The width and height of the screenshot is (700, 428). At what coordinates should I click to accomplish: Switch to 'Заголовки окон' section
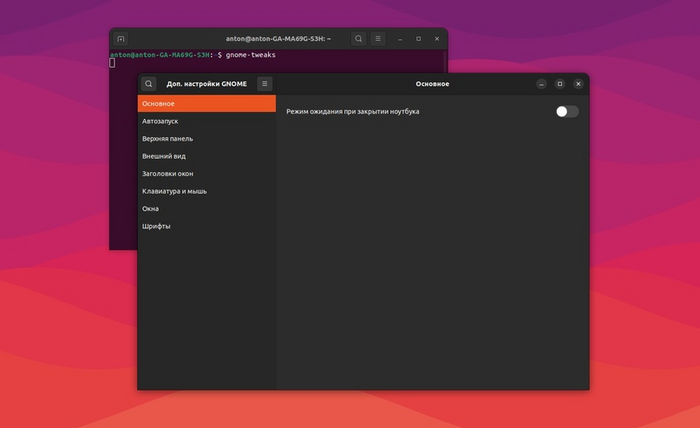click(x=206, y=173)
